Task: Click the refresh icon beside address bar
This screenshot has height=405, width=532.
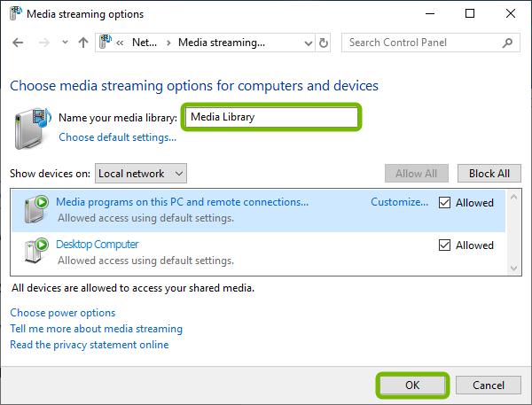Action: point(323,43)
